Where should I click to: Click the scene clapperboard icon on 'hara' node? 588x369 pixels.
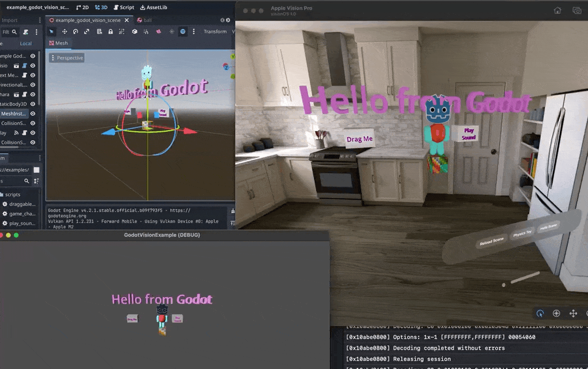pos(16,94)
